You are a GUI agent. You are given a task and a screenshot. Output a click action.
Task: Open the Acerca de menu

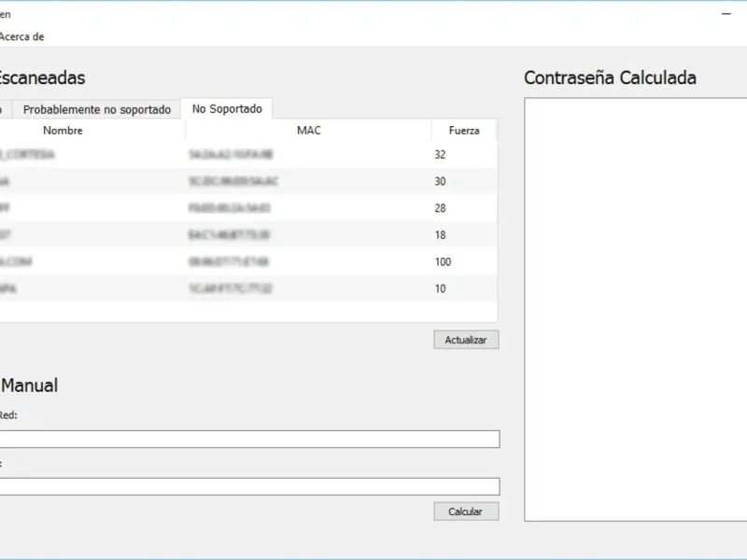click(21, 36)
